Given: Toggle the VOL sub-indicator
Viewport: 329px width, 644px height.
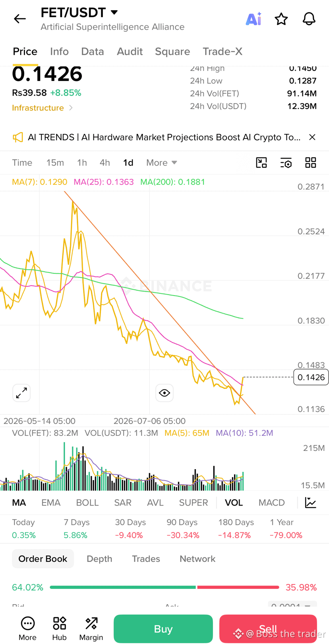Looking at the screenshot, I should tap(234, 503).
